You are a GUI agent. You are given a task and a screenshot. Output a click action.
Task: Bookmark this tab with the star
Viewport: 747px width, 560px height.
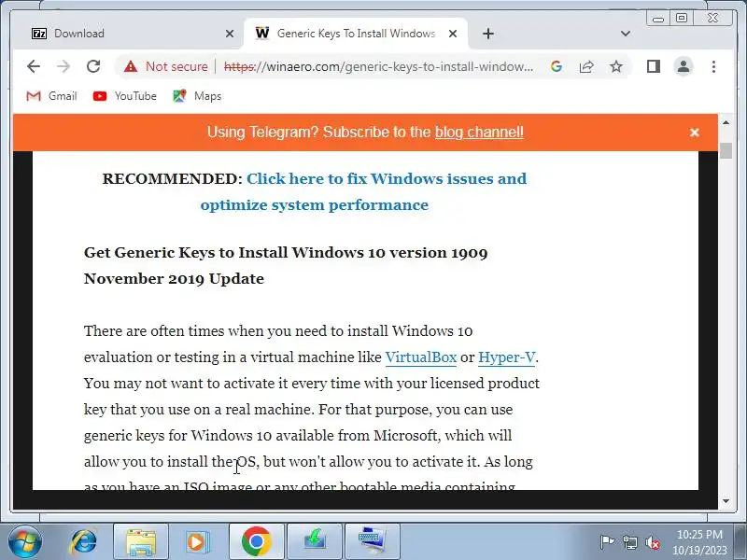(616, 66)
